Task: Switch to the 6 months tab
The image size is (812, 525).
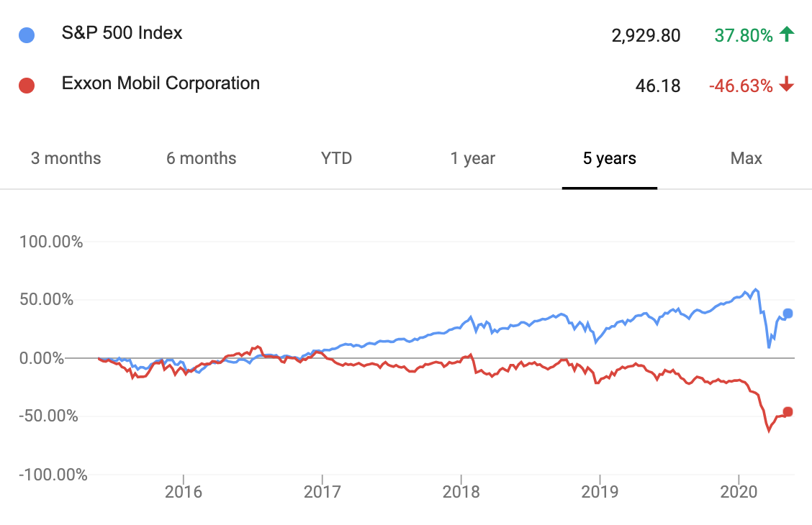Action: coord(202,158)
